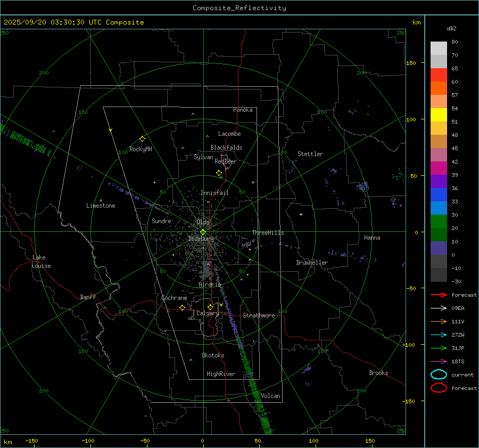This screenshot has height=448, width=479.
Task: Click the UTC Composite timestamp label
Action: click(73, 22)
